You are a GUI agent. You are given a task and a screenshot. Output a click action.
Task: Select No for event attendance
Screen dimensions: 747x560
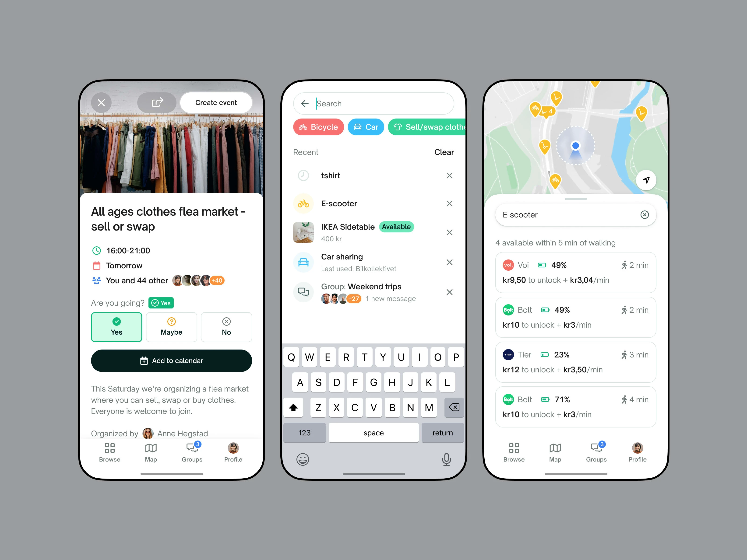click(226, 326)
